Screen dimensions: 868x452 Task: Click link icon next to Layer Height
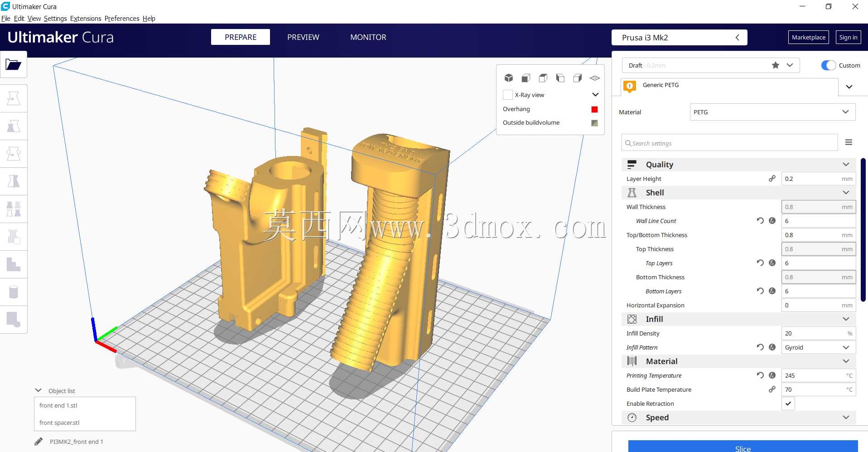pos(772,179)
